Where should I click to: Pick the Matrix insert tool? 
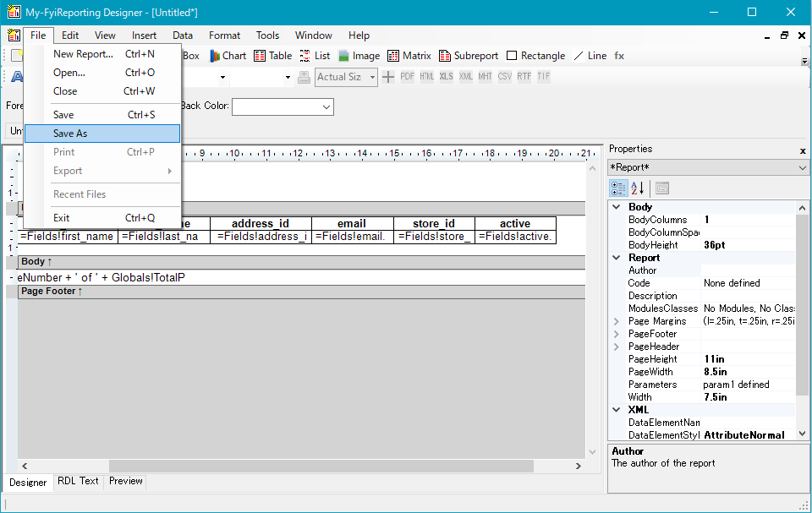409,56
